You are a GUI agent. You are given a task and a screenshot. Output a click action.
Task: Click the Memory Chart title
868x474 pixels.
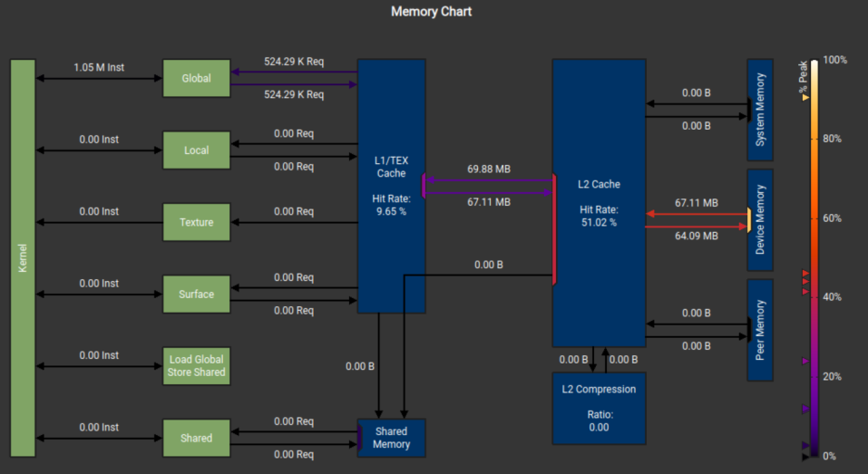pyautogui.click(x=431, y=12)
